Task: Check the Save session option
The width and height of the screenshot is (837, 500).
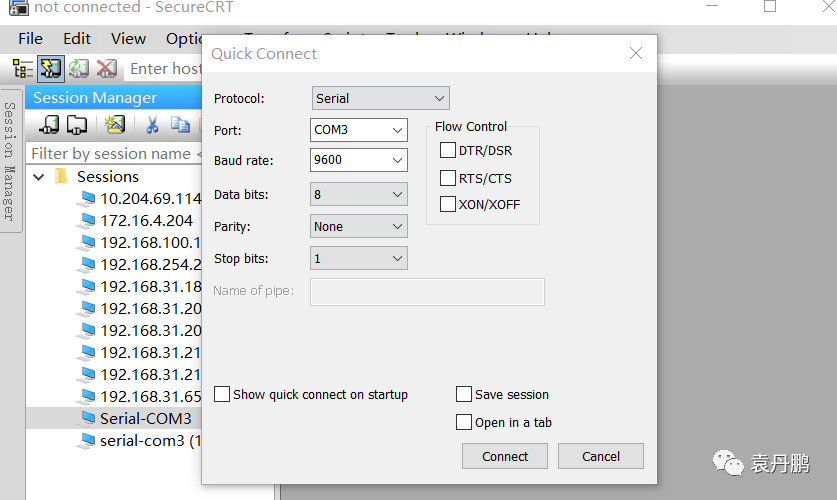Action: point(464,394)
